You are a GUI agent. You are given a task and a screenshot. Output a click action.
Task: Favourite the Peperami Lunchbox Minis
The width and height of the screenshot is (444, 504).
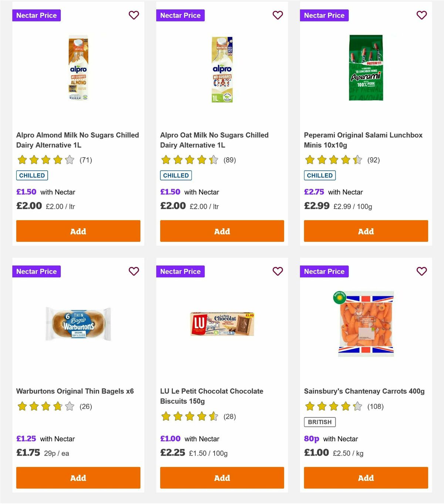pos(421,15)
